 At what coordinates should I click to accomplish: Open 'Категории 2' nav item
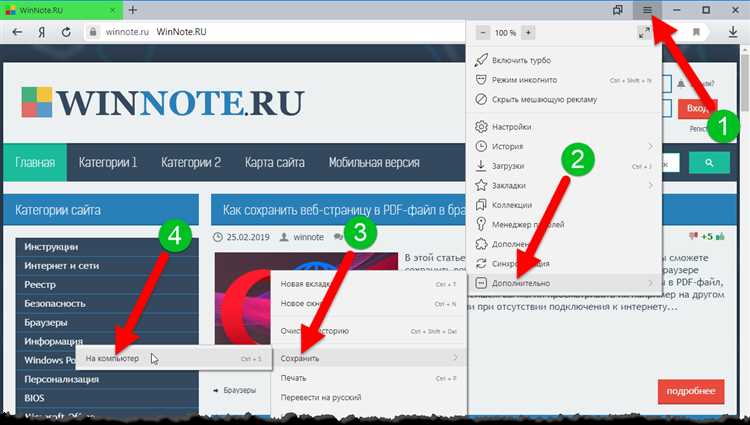(x=191, y=163)
